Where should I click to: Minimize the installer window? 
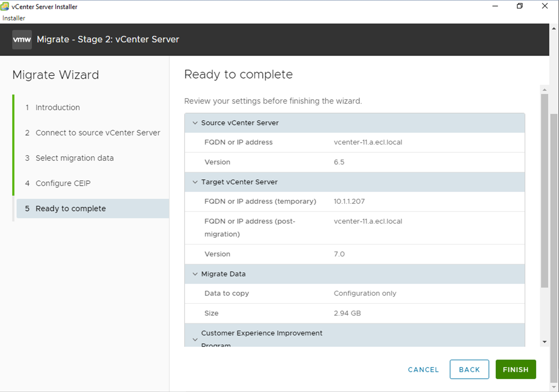(495, 6)
